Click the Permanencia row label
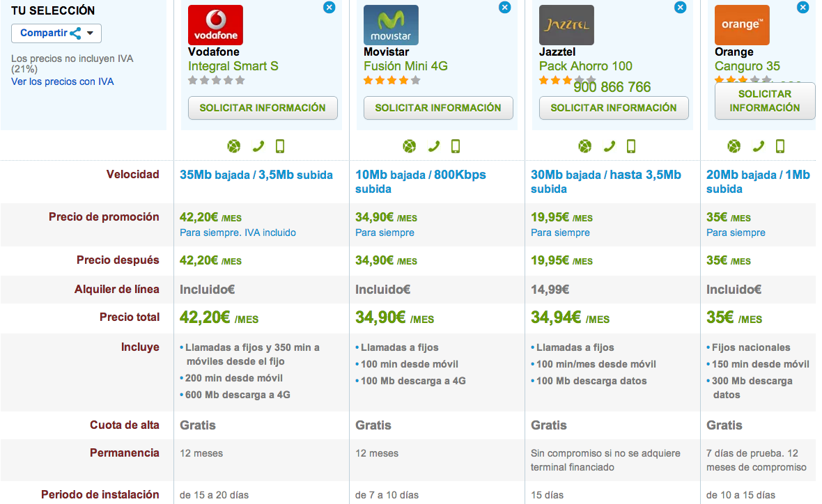The image size is (822, 504). pos(124,452)
